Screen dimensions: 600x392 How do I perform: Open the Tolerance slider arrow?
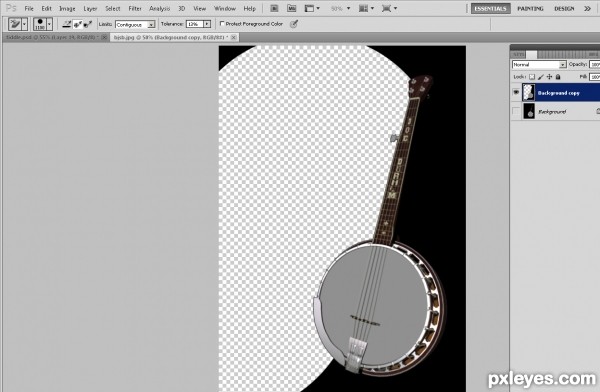(207, 24)
